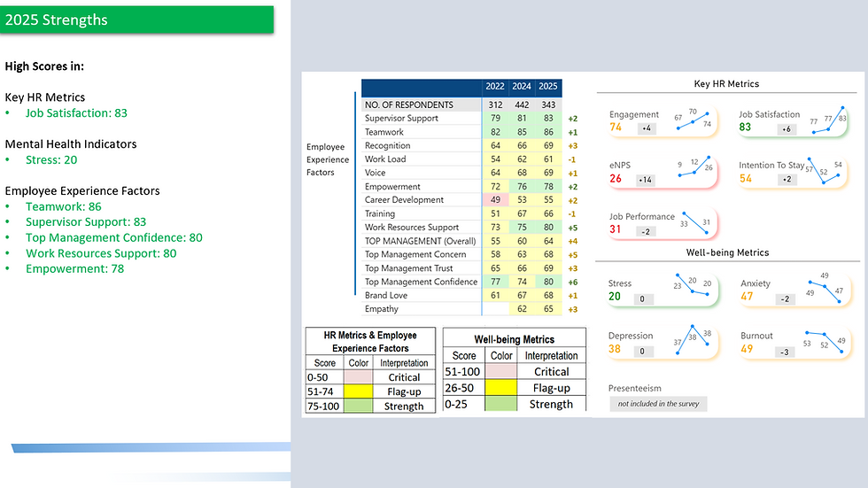Click the pink Critical swatch in Well-being legend
This screenshot has width=868, height=488.
pos(501,372)
